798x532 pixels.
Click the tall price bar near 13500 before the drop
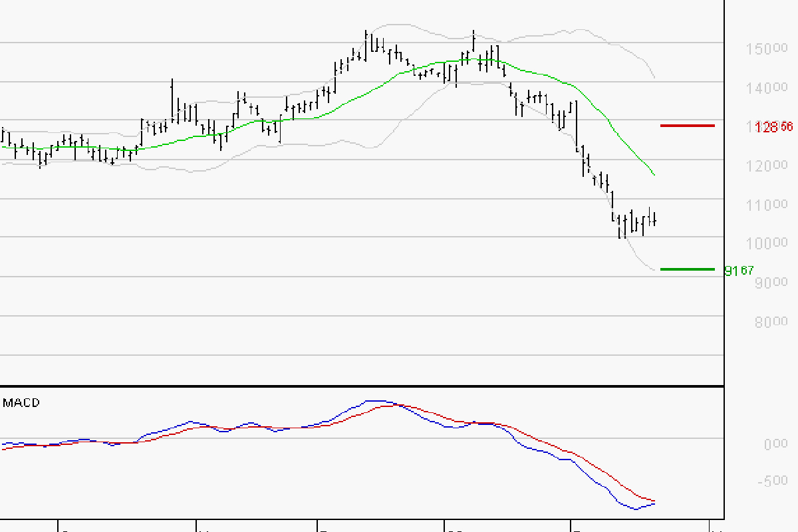[576, 126]
